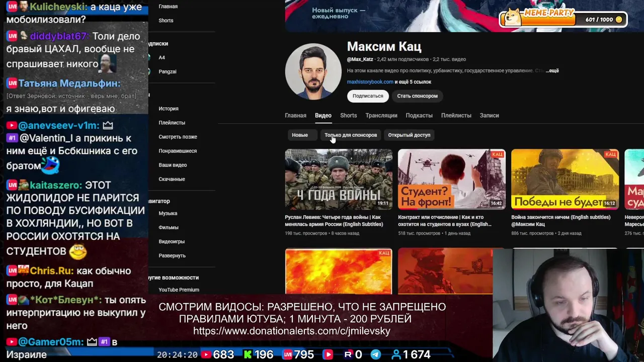Open YouTube Premium in sidebar
The image size is (644, 362).
[x=179, y=290]
